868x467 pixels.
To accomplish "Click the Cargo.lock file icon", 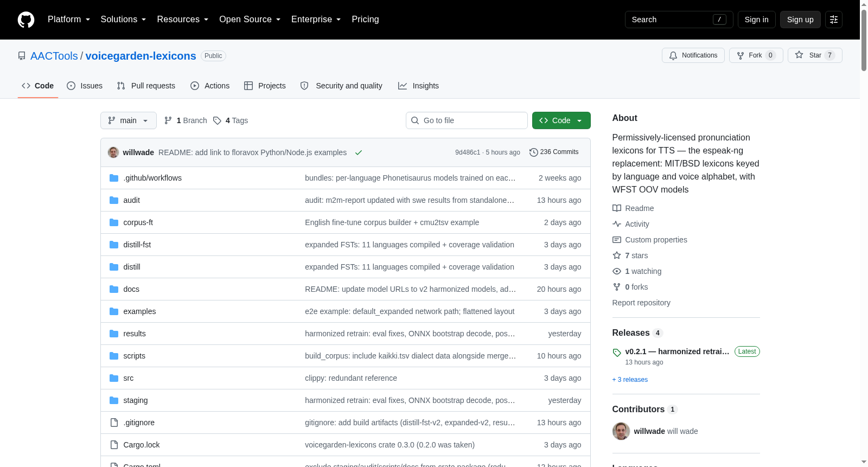I will click(114, 445).
